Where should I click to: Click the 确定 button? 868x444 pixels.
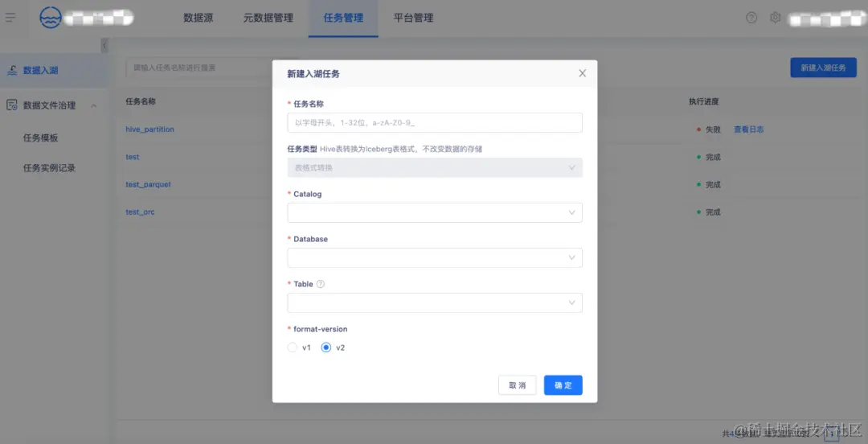click(563, 385)
